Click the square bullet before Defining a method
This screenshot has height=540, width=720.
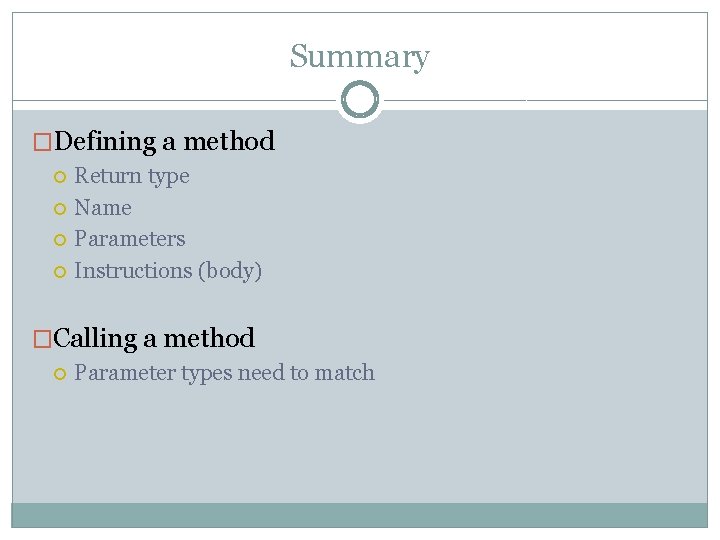tap(43, 143)
